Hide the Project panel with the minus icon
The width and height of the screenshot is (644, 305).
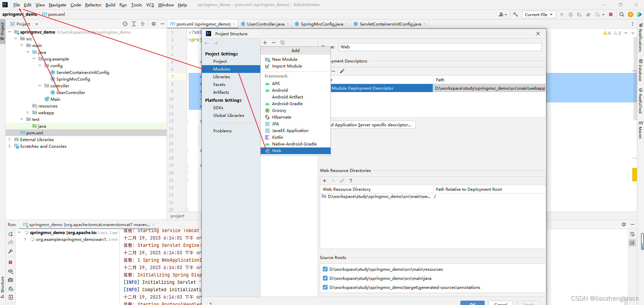(x=162, y=24)
